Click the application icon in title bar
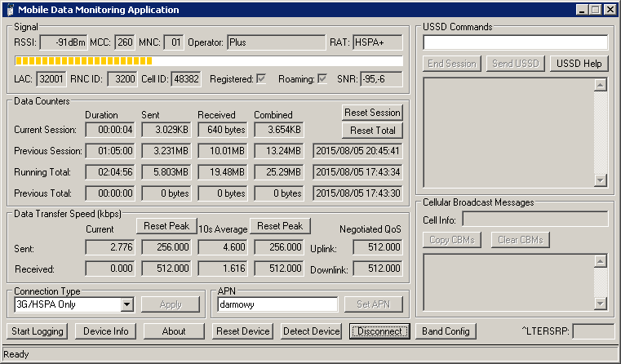 pyautogui.click(x=10, y=10)
